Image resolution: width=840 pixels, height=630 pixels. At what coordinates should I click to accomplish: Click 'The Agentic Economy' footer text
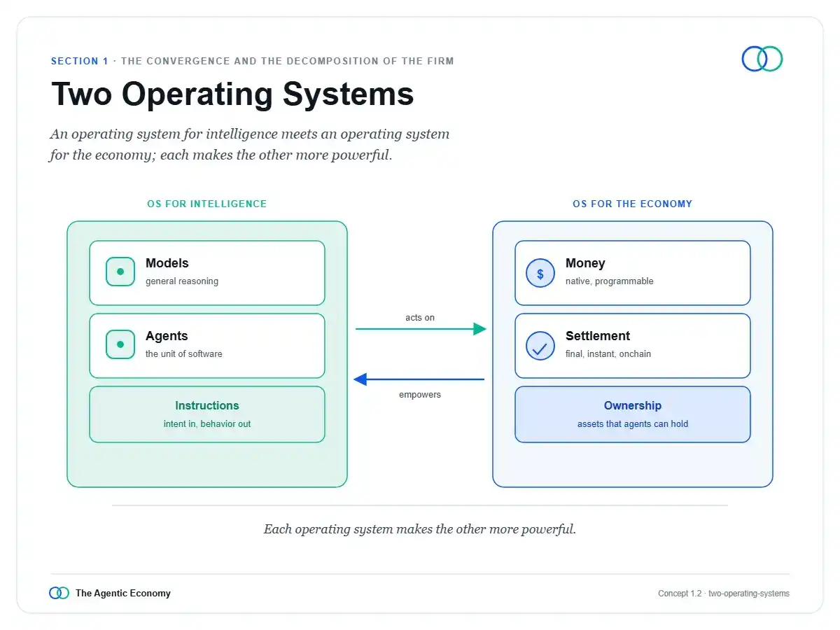tap(123, 593)
